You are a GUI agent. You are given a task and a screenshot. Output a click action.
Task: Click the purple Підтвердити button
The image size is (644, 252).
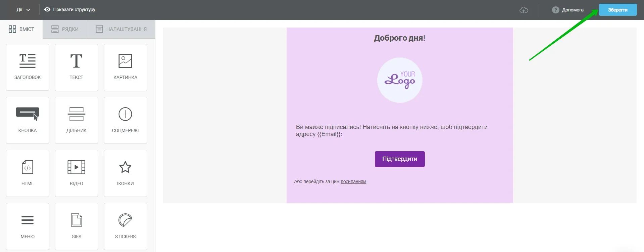click(x=400, y=159)
